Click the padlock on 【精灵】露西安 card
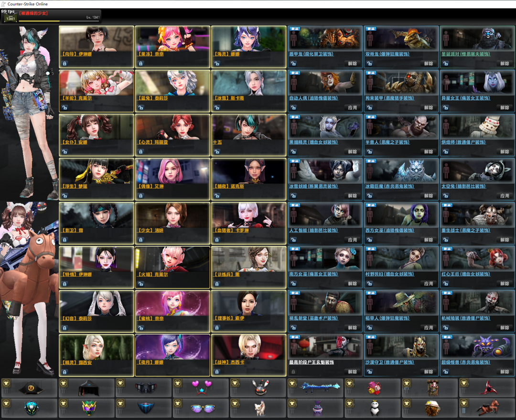516x420 pixels. [64, 372]
